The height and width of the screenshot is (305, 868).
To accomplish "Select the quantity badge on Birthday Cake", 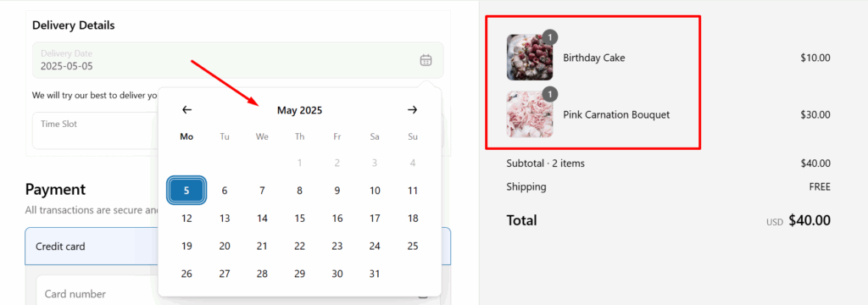I will tap(550, 37).
